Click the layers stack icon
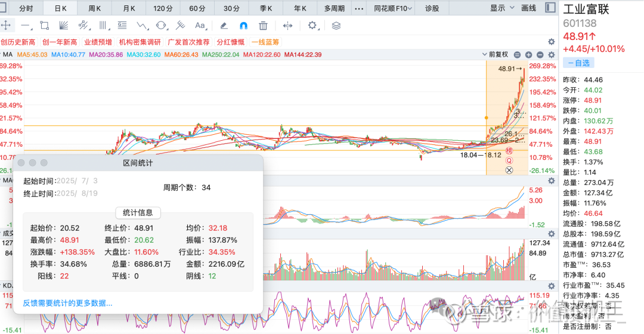Viewport: 644px width, 334px height. coord(336,26)
